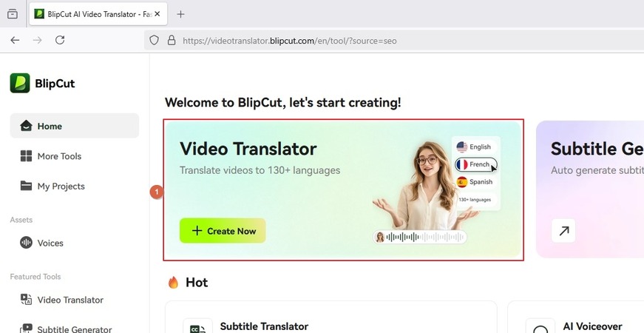
Task: Go back in the browser
Action: (x=15, y=40)
